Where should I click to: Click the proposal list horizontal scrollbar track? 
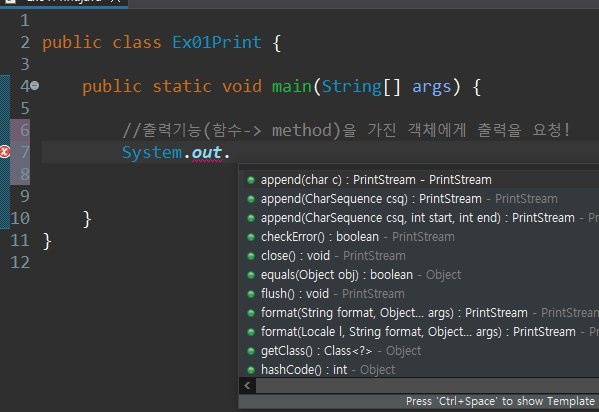pos(427,386)
